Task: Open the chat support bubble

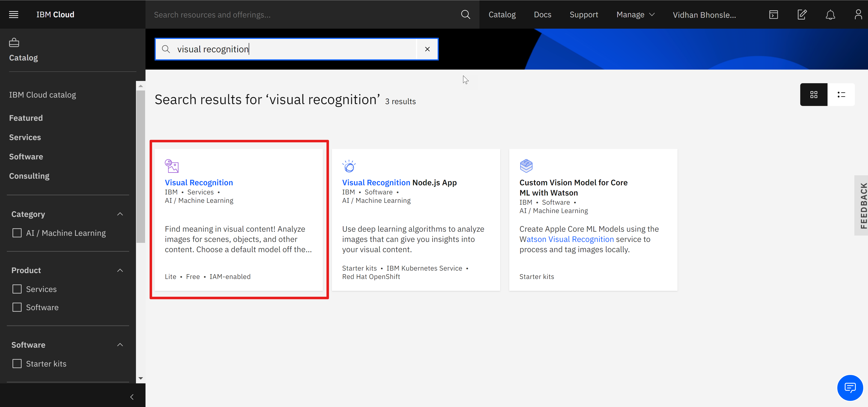Action: [850, 388]
